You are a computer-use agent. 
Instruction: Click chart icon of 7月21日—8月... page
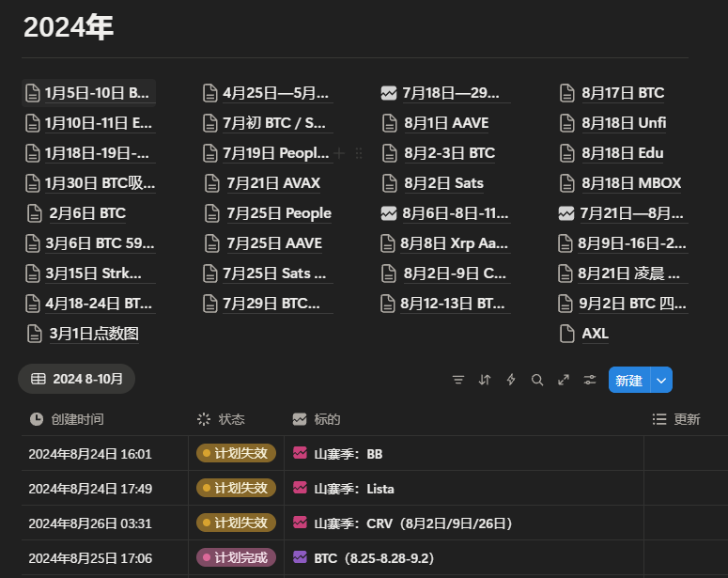(566, 213)
